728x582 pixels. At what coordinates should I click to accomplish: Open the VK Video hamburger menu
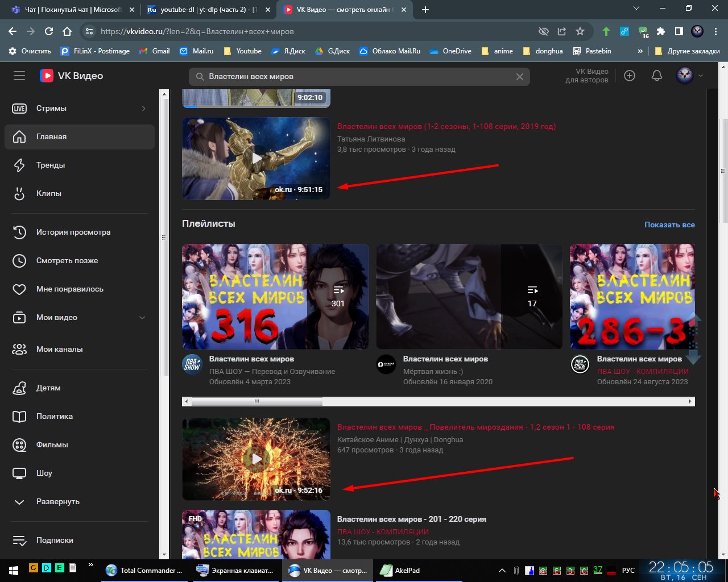[19, 76]
